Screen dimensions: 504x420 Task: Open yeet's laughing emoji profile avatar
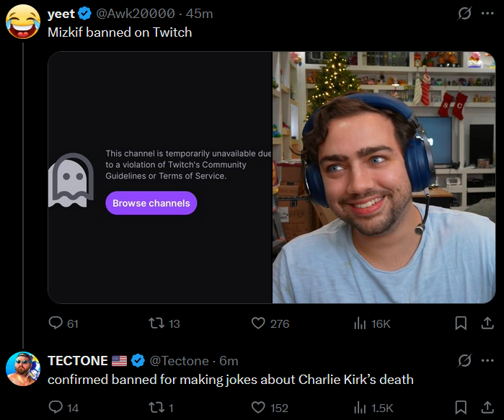22,21
